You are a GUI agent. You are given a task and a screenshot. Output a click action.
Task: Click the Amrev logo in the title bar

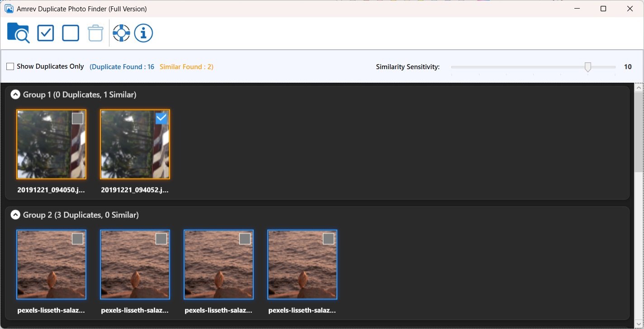(x=8, y=8)
